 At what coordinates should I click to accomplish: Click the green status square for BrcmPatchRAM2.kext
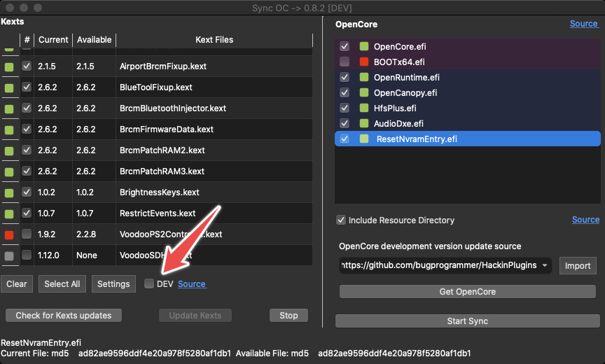pyautogui.click(x=9, y=151)
